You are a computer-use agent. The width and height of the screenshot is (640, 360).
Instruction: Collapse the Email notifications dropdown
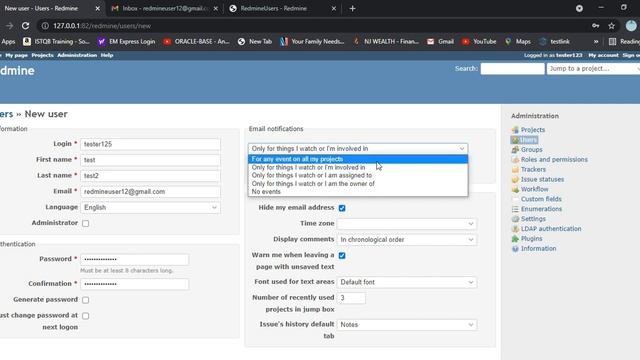358,149
